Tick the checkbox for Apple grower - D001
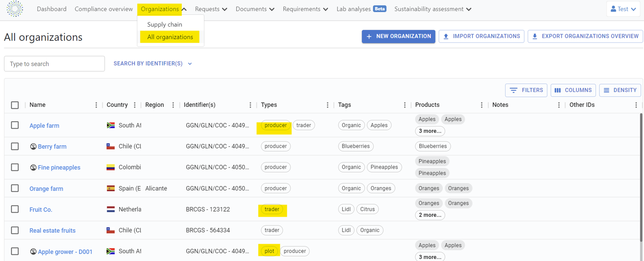644x261 pixels. pyautogui.click(x=15, y=251)
